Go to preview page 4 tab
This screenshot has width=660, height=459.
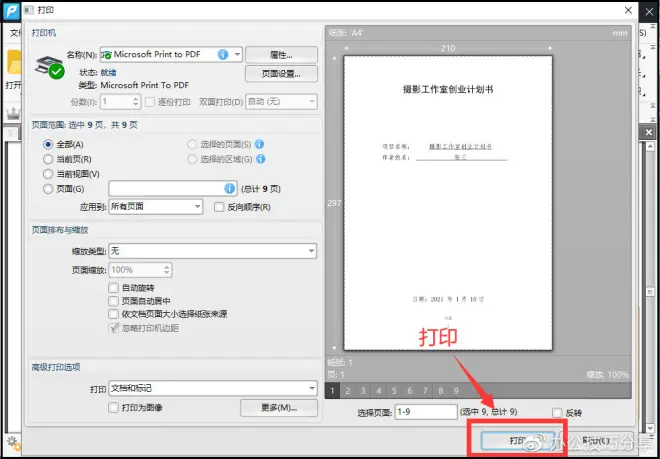point(378,391)
